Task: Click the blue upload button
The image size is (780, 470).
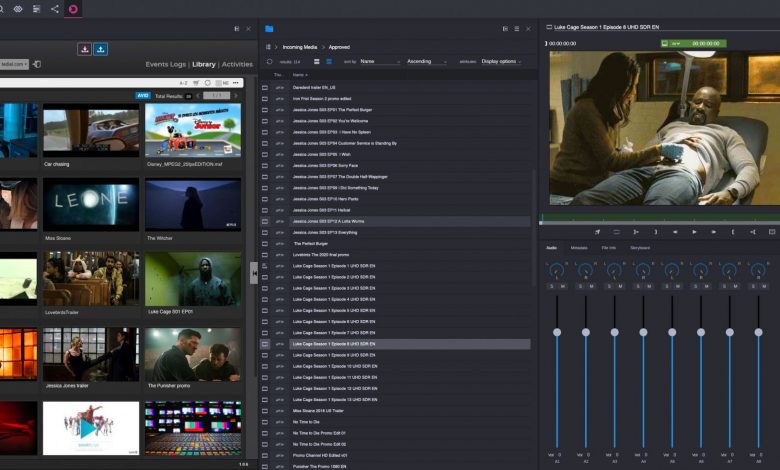Action: coord(101,49)
